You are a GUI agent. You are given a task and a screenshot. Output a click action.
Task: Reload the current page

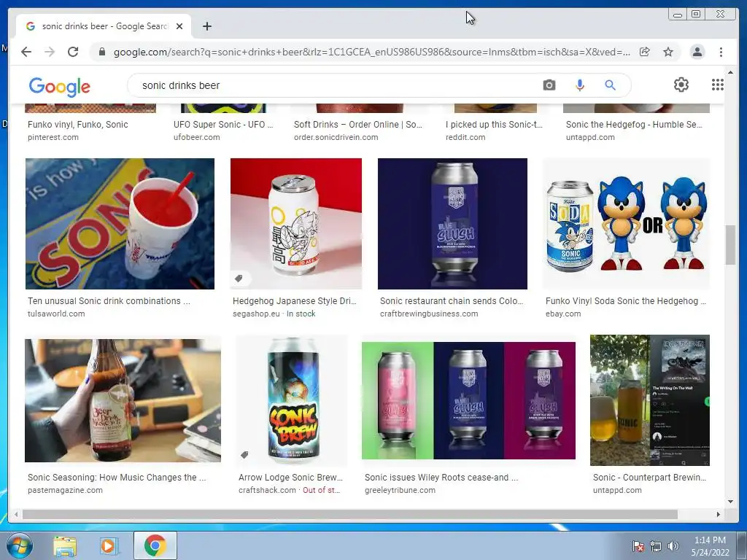(x=73, y=52)
